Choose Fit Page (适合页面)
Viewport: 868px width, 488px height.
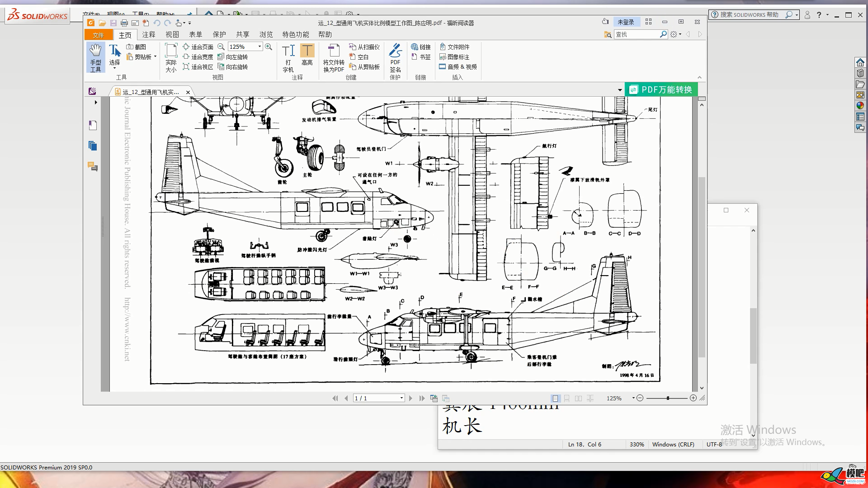(198, 47)
